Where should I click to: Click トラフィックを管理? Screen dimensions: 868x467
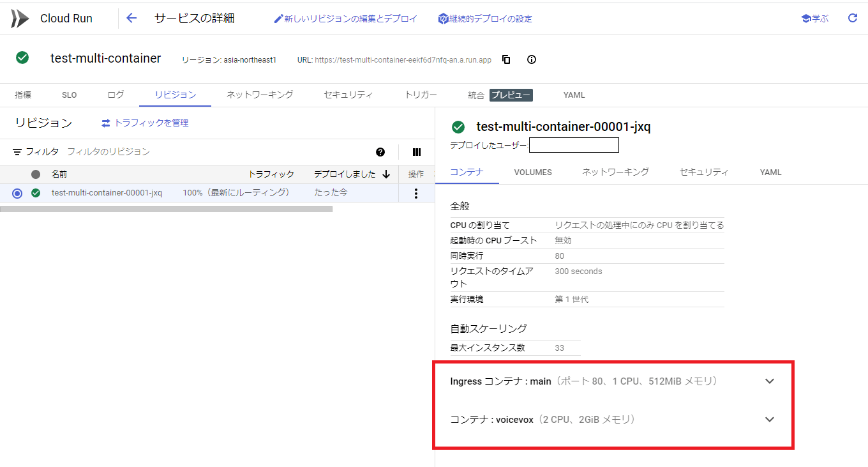point(145,123)
